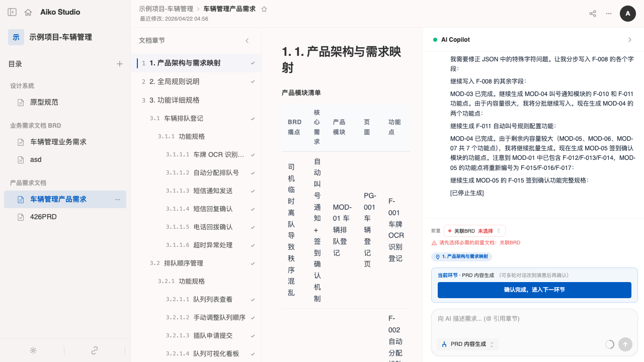Click the AI Copilot panel title
The height and width of the screenshot is (362, 644).
click(455, 40)
